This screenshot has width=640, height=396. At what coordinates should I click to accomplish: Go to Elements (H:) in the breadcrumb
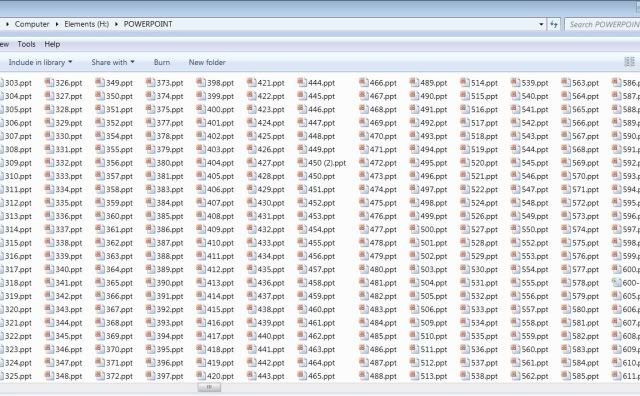[87, 24]
